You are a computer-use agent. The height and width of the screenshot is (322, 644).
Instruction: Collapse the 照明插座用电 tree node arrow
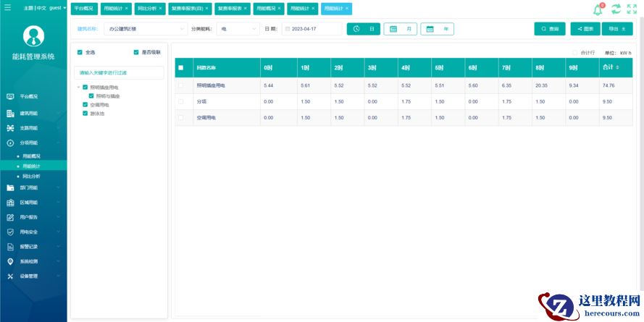tap(78, 88)
